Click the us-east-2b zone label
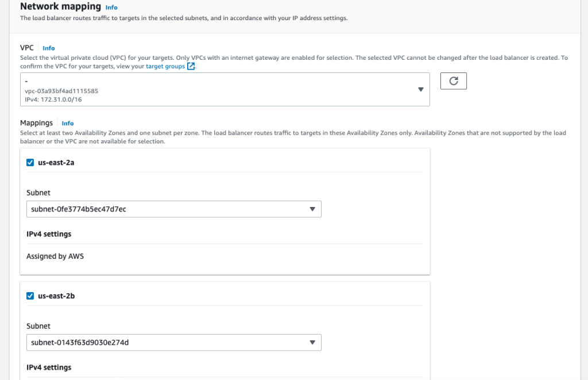Screen dimensions: 588x380 coord(56,296)
